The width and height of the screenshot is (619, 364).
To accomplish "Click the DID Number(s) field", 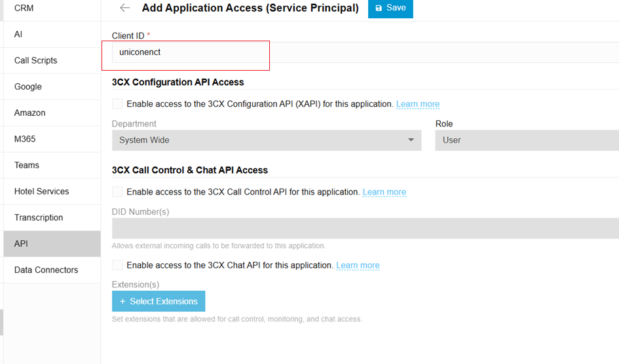I will pyautogui.click(x=365, y=228).
